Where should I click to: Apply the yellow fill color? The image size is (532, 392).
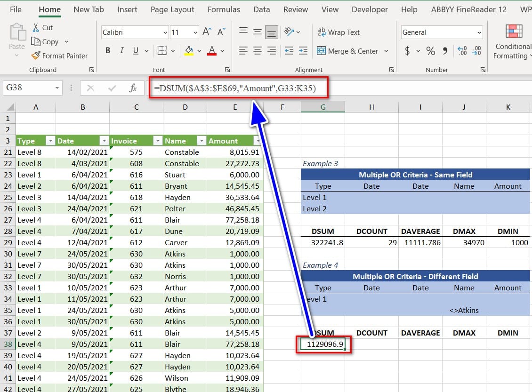coord(189,51)
